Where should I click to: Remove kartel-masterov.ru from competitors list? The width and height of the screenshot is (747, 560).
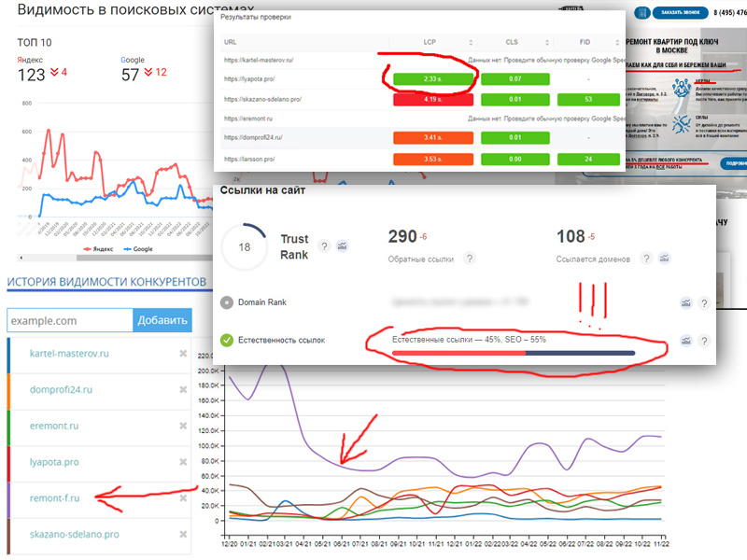(x=183, y=354)
